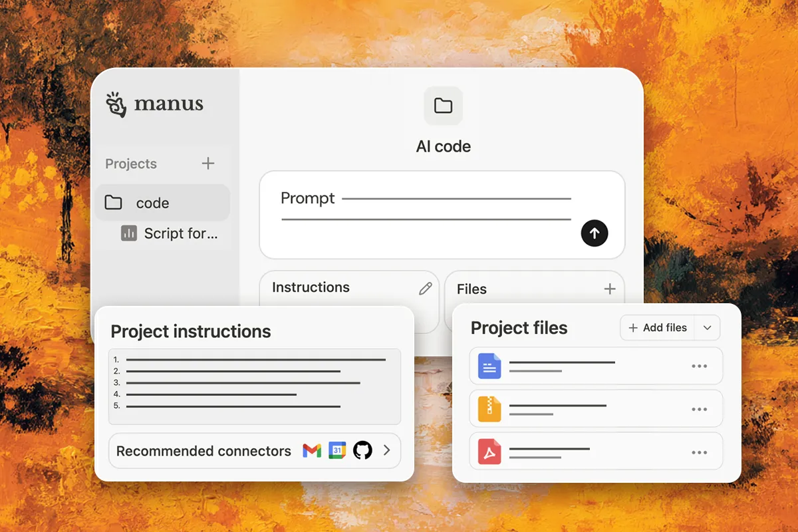Screen dimensions: 798x532
Task: Select the Gmail connector icon
Action: [x=311, y=451]
